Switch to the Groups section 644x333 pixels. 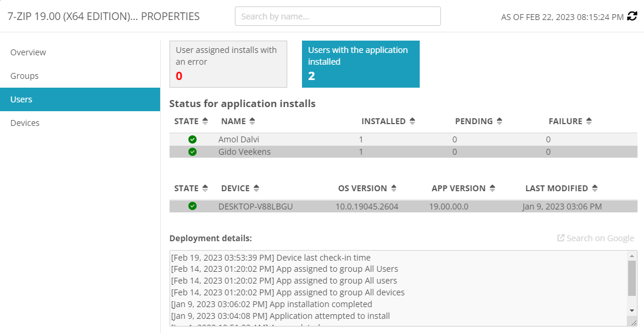[25, 76]
